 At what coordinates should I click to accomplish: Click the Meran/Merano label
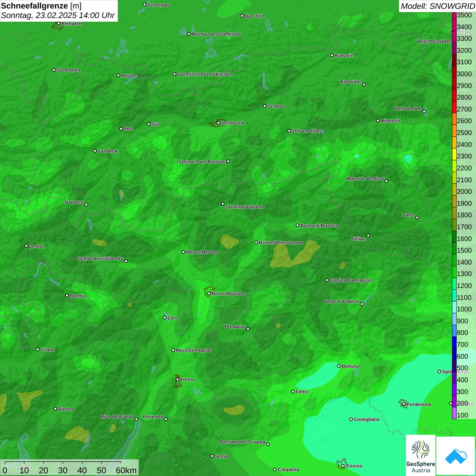coord(202,252)
